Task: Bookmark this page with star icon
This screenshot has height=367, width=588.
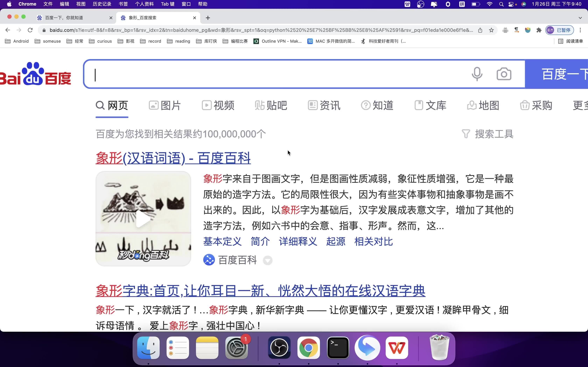Action: coord(491,30)
